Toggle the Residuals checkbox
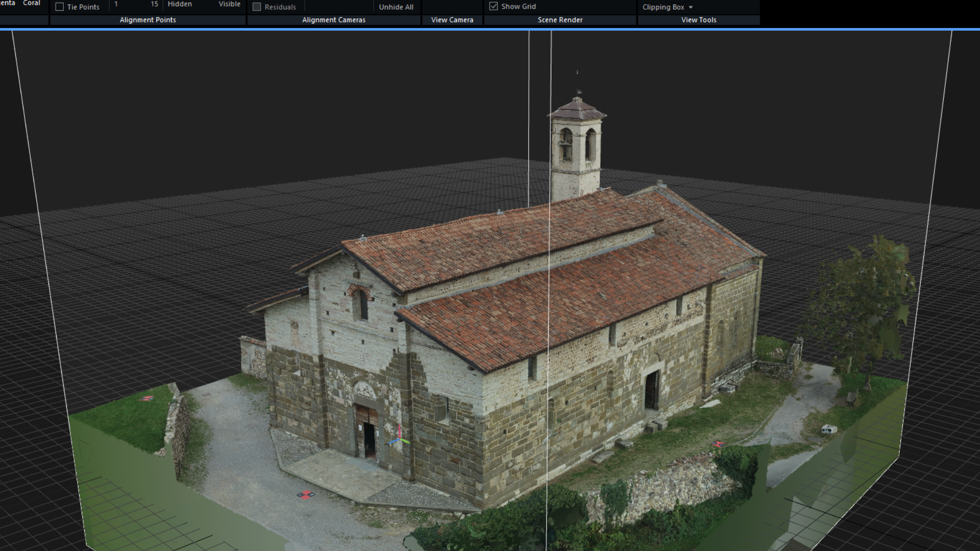 (257, 7)
